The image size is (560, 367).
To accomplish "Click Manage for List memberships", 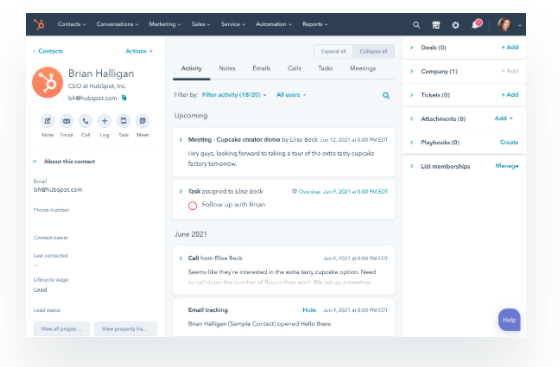I will [507, 166].
